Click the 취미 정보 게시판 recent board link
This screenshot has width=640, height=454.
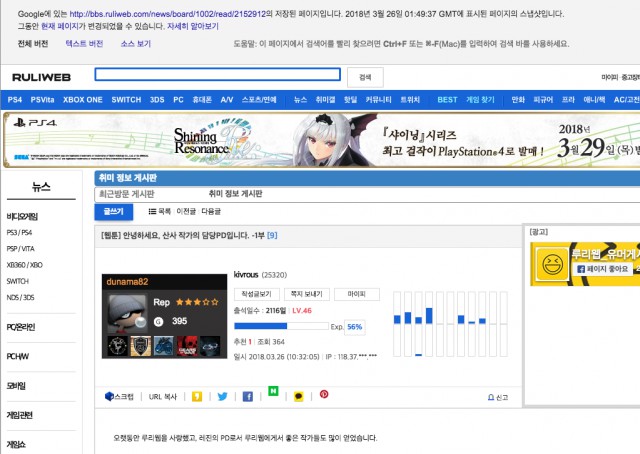pyautogui.click(x=236, y=194)
